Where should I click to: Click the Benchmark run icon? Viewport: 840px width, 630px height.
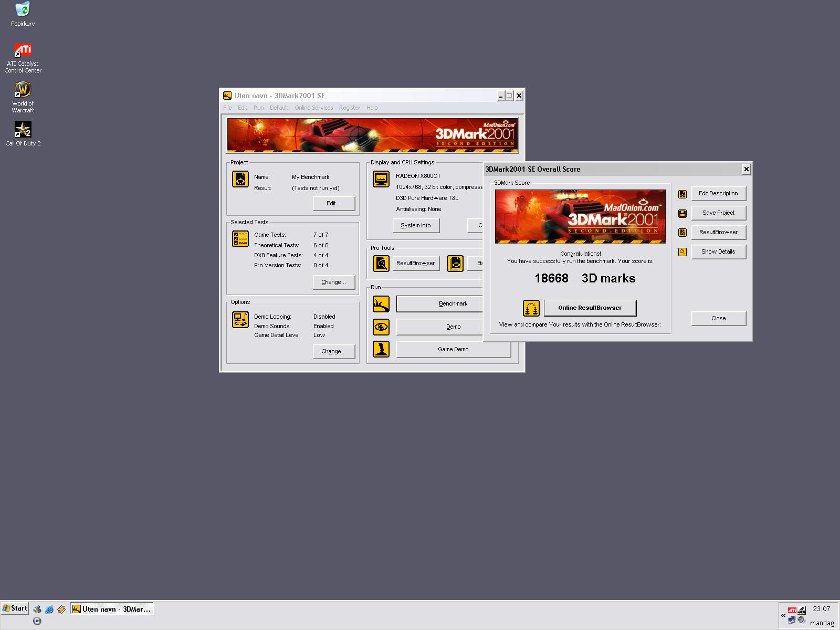381,304
